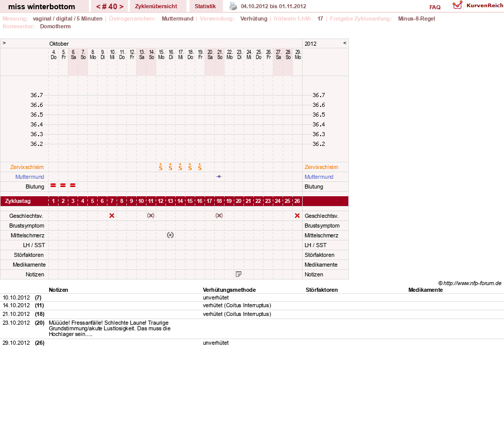504x448 pixels.
Task: Go to next cycle with the > arrow
Action: coord(121,7)
